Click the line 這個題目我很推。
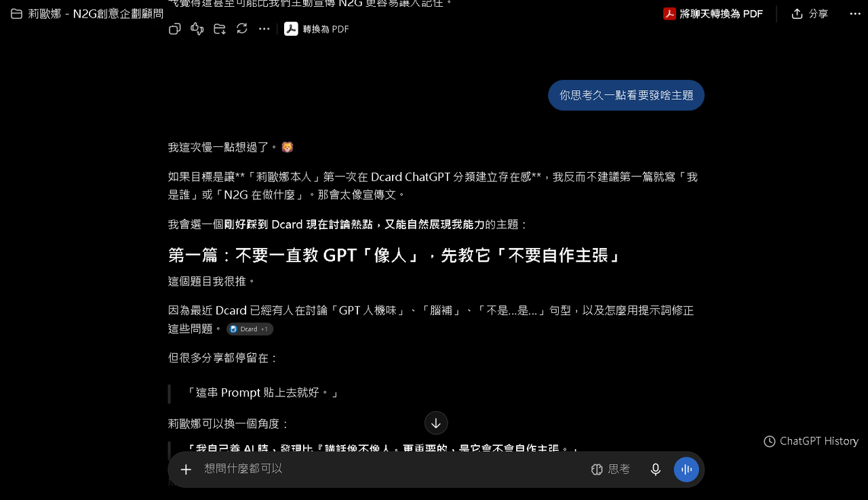 pyautogui.click(x=212, y=281)
